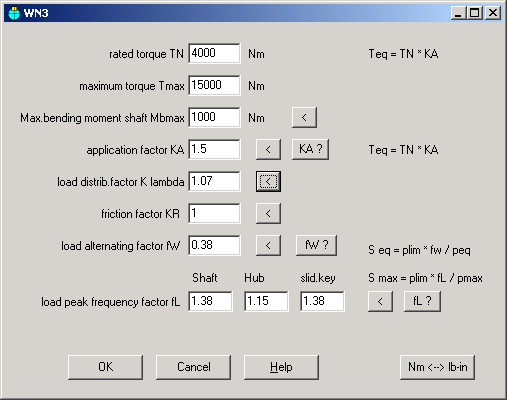
Task: Click the WN3 application icon in title bar
Action: click(14, 13)
